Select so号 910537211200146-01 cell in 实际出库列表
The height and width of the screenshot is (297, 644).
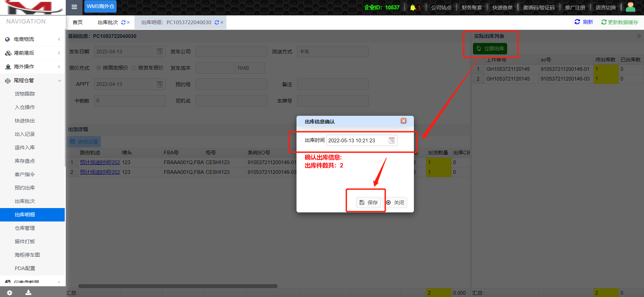click(566, 69)
